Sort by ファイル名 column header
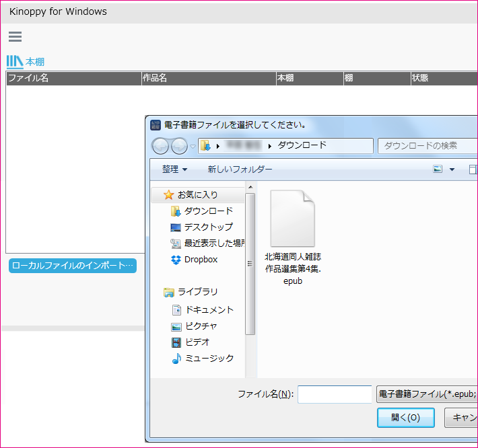Viewport: 478px width, 448px height. point(74,78)
